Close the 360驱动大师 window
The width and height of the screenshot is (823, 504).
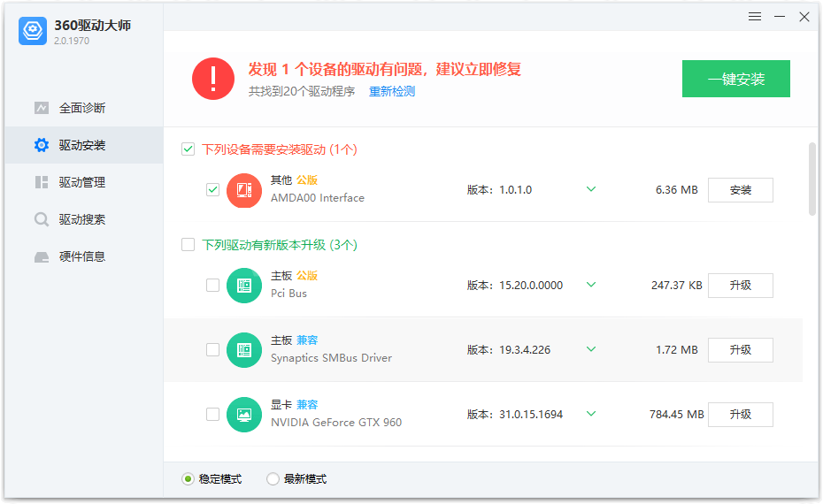(804, 17)
